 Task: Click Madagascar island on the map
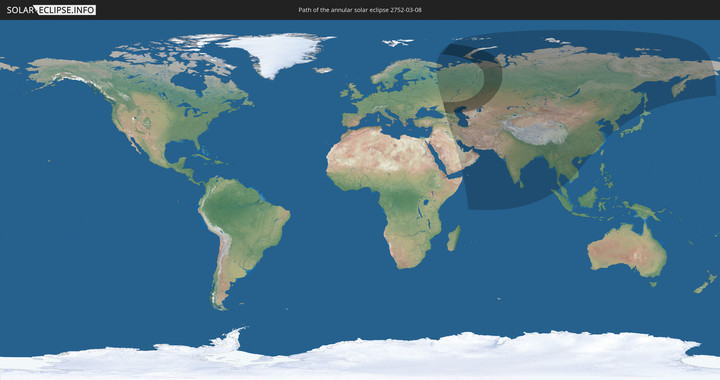454,239
